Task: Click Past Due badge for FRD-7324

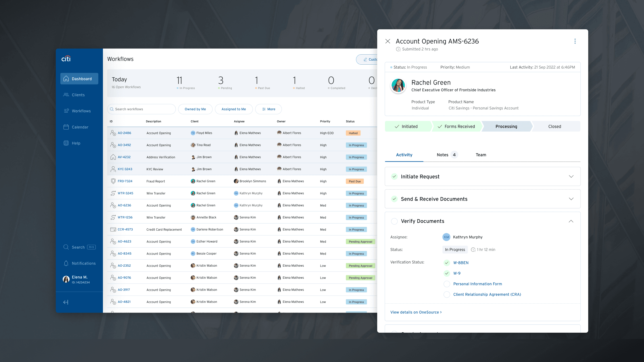Action: [355, 181]
